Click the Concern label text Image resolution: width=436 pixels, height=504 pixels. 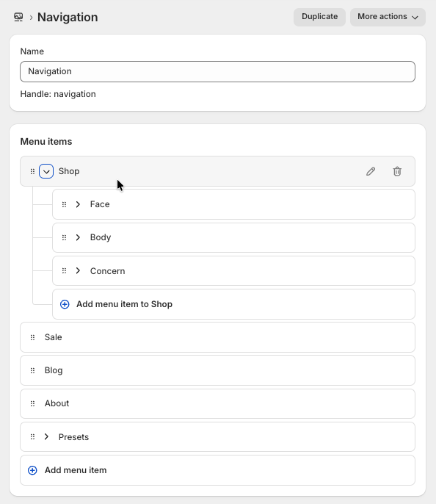(108, 271)
